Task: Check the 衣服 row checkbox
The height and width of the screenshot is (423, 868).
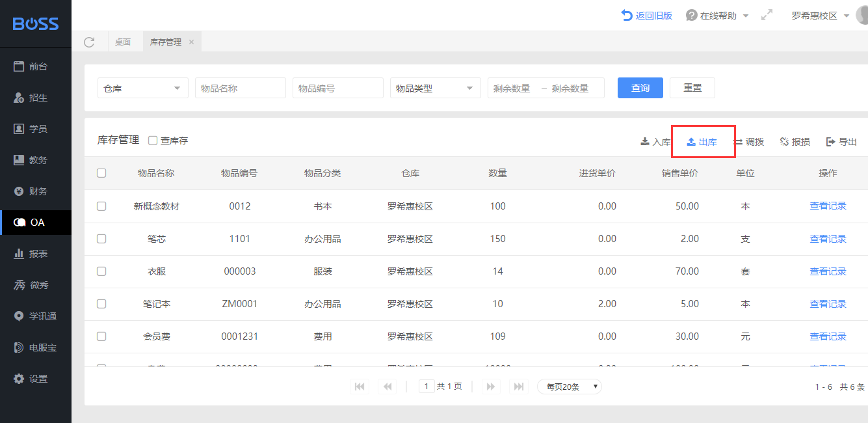Action: coord(101,271)
